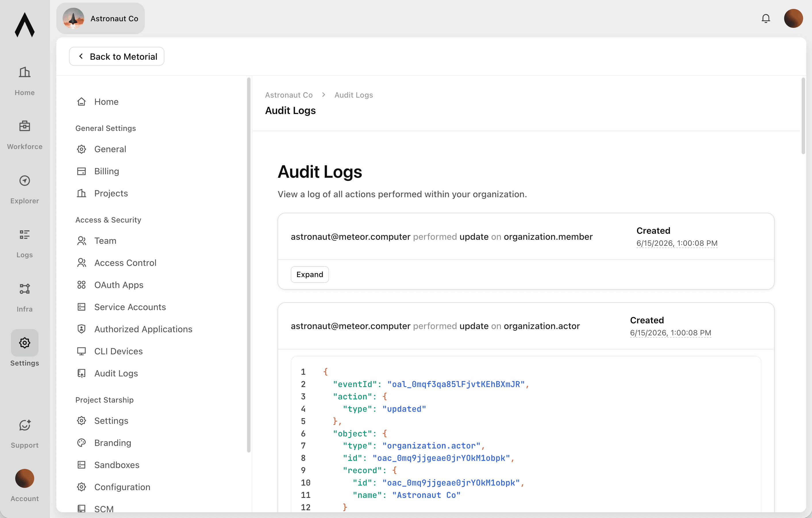Image resolution: width=812 pixels, height=518 pixels.
Task: Click the main page scrollbar on the right
Action: coord(803,116)
